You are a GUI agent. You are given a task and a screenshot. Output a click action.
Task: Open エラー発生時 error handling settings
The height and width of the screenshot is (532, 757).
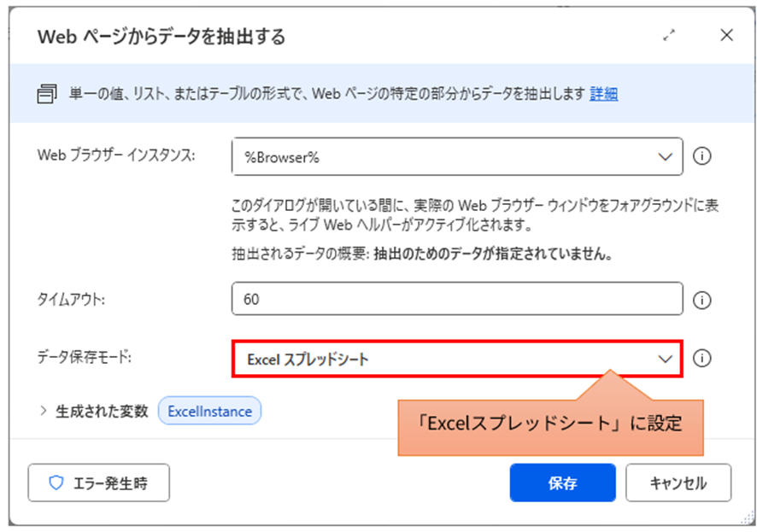click(98, 482)
